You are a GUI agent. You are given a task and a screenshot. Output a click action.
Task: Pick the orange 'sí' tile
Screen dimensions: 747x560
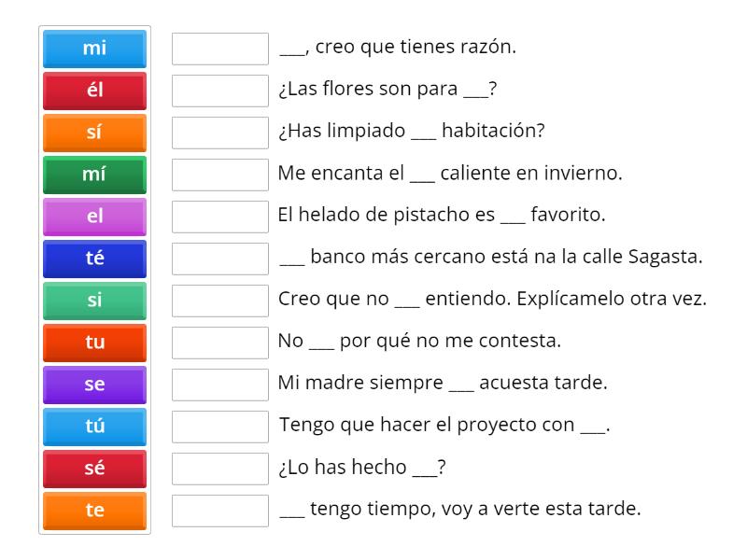coord(94,133)
